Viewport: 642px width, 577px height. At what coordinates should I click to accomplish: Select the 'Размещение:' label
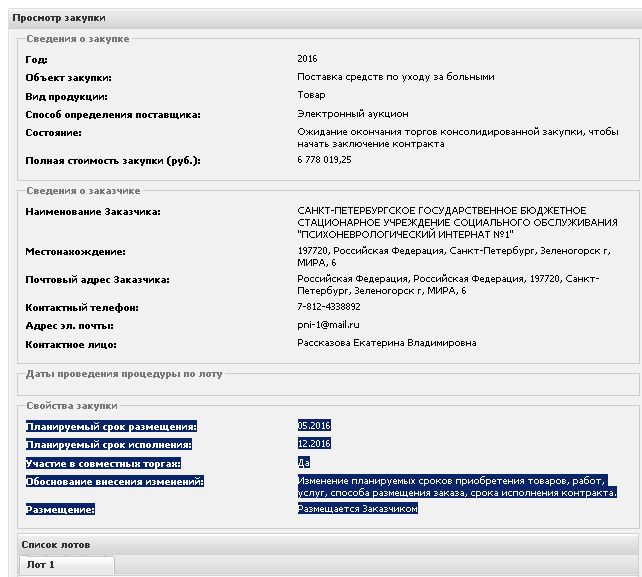pyautogui.click(x=60, y=509)
